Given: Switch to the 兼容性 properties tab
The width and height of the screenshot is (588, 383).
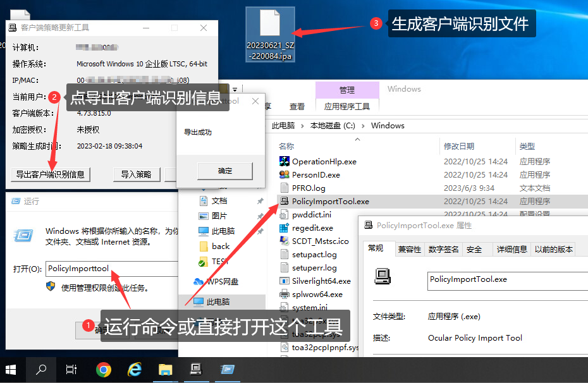Looking at the screenshot, I should click(410, 250).
